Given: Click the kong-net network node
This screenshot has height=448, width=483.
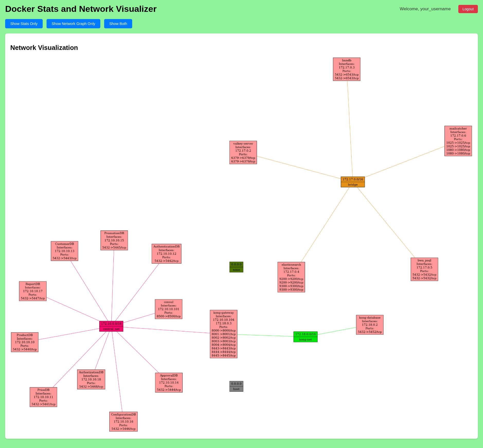Looking at the screenshot, I should [305, 337].
